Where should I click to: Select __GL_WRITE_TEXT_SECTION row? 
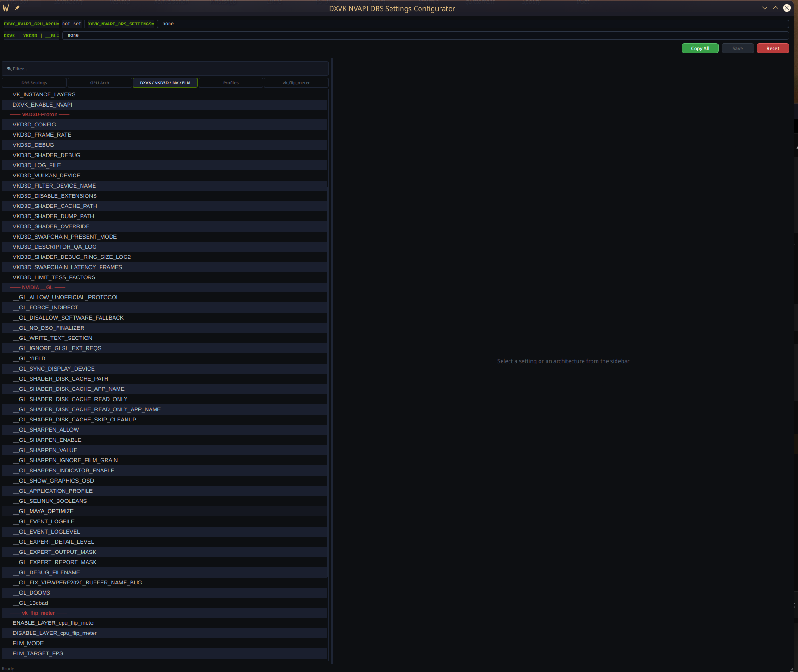[164, 338]
